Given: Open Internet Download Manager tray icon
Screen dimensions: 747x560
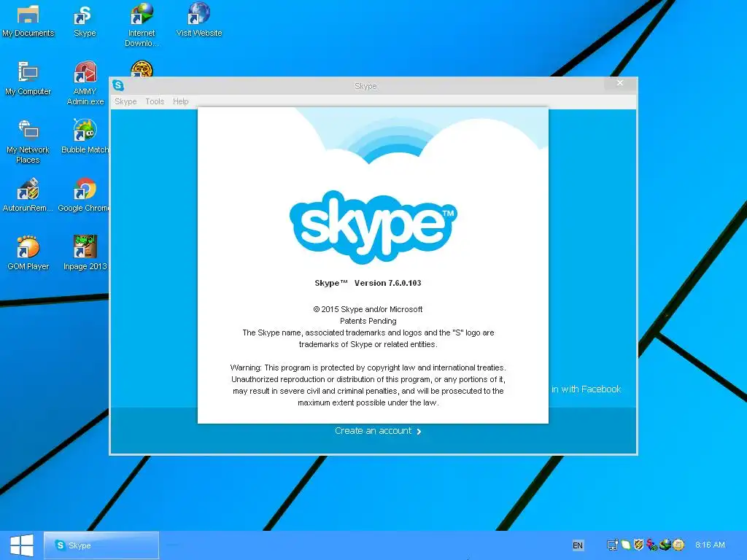Looking at the screenshot, I should (665, 544).
